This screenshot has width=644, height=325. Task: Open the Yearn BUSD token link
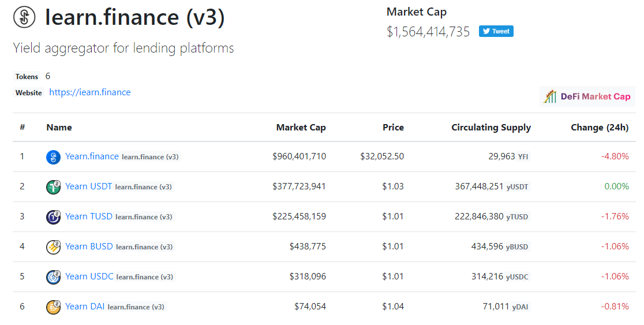(x=89, y=246)
